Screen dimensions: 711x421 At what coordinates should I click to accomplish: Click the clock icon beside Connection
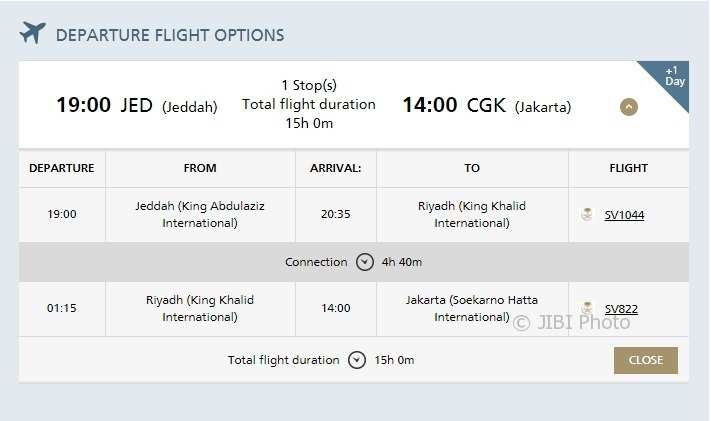point(365,262)
